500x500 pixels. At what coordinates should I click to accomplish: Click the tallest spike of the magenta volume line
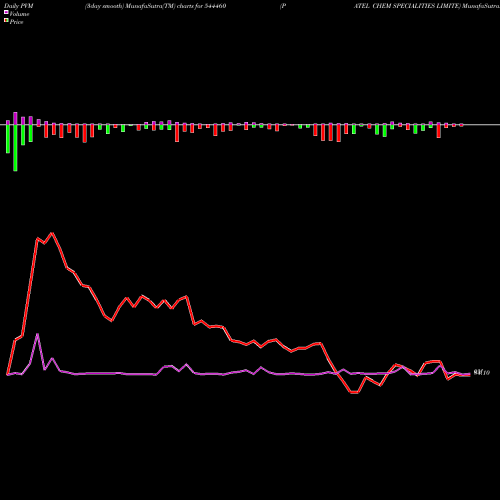(x=37, y=334)
